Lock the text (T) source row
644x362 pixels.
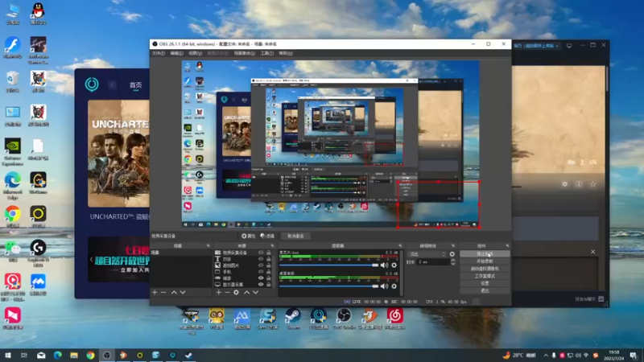point(269,259)
